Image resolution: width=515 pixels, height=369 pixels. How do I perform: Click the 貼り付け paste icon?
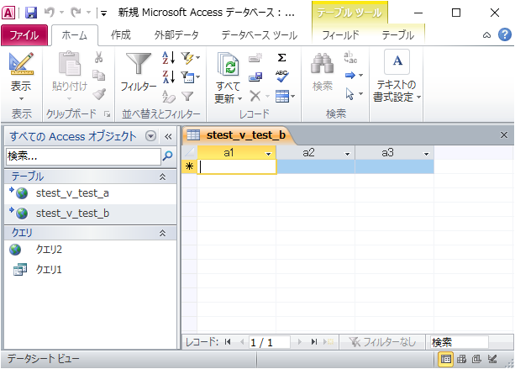[x=69, y=64]
